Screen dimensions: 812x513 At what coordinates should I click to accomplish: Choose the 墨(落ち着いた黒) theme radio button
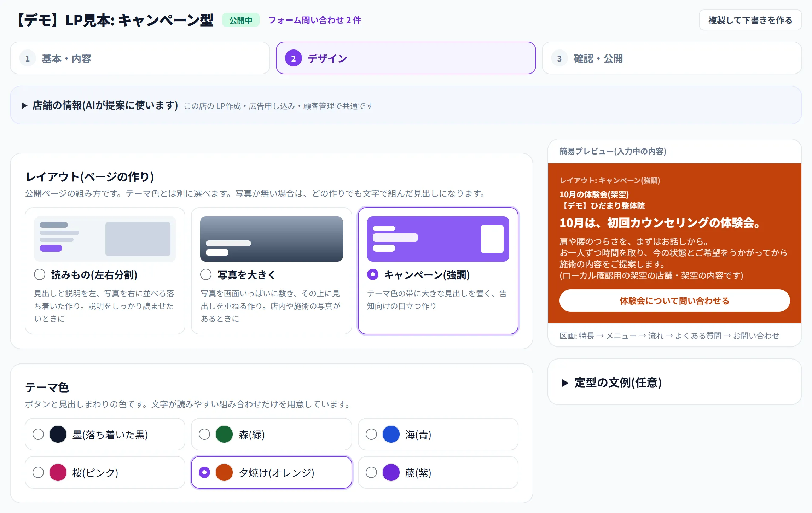pos(38,434)
